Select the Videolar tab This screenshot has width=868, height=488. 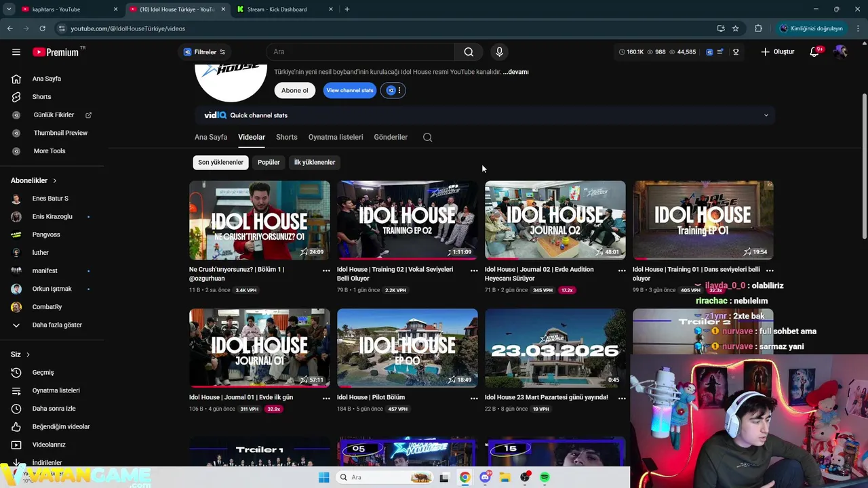point(252,137)
